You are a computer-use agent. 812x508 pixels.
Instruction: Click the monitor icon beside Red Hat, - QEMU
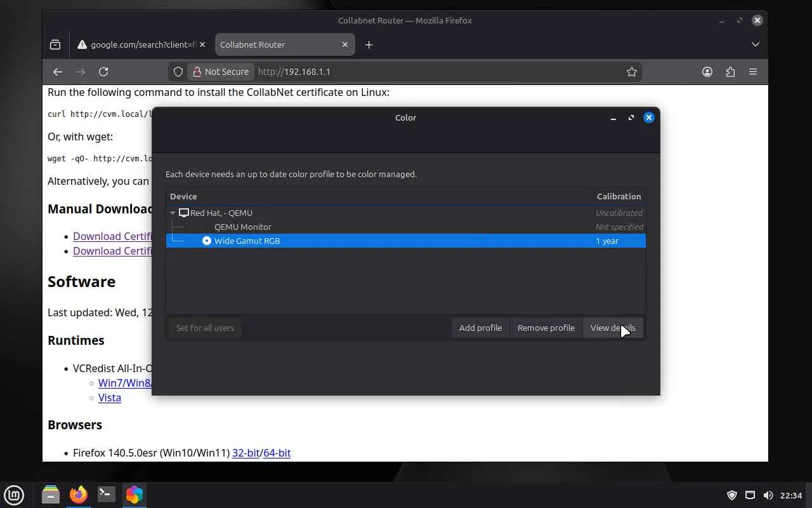pyautogui.click(x=184, y=213)
